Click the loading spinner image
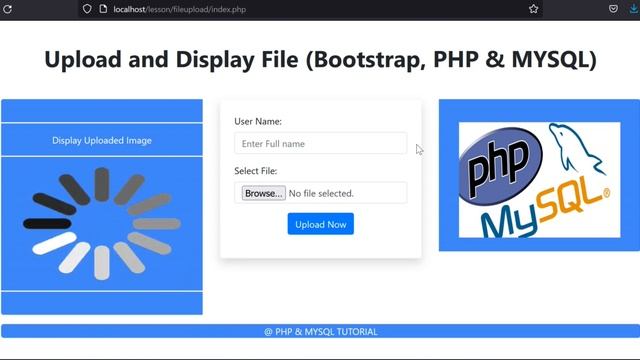 pyautogui.click(x=102, y=224)
